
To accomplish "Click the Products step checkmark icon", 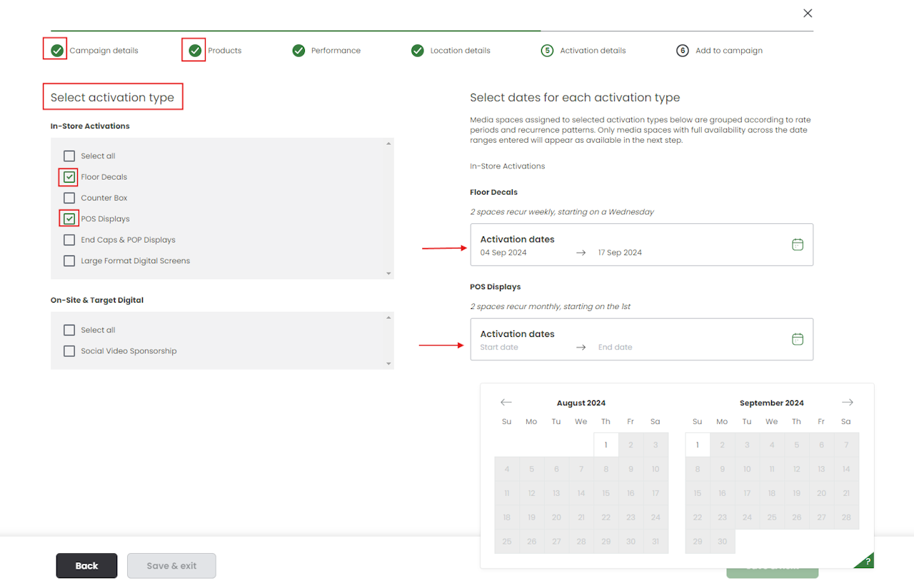I will tap(195, 51).
